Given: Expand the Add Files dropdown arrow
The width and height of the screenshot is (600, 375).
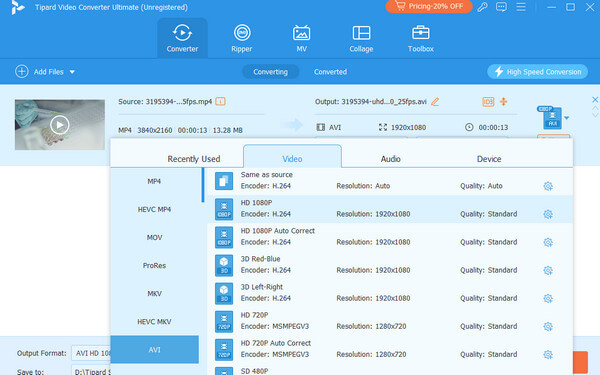Looking at the screenshot, I should pos(72,72).
